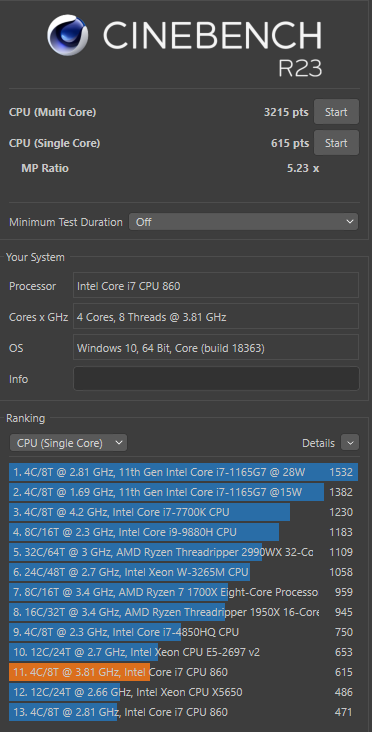This screenshot has height=732, width=372.
Task: Click the Minimum Test Duration label
Action: click(66, 222)
